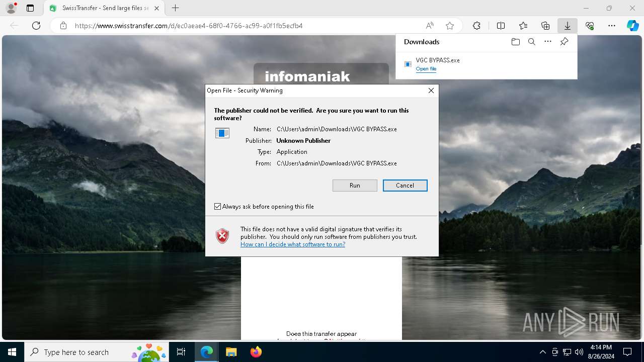Click the taskbar search box
The image size is (644, 362).
pos(97,352)
